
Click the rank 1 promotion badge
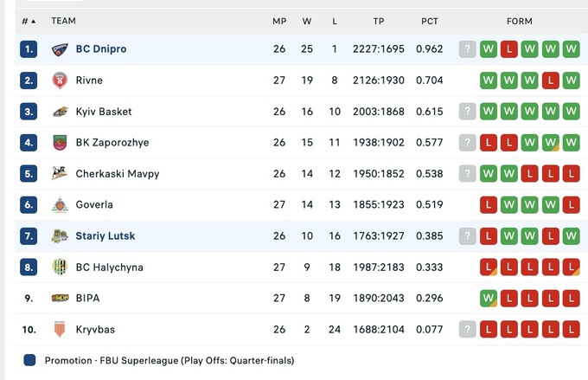point(29,49)
